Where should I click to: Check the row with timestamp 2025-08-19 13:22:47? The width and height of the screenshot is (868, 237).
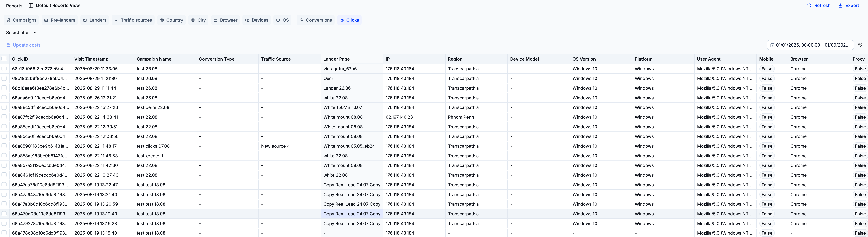click(x=4, y=185)
